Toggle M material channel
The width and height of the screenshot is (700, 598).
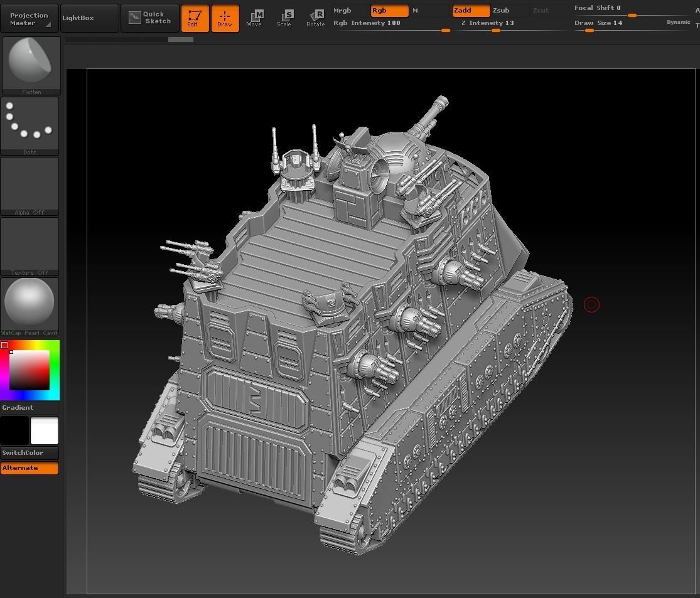[429, 10]
